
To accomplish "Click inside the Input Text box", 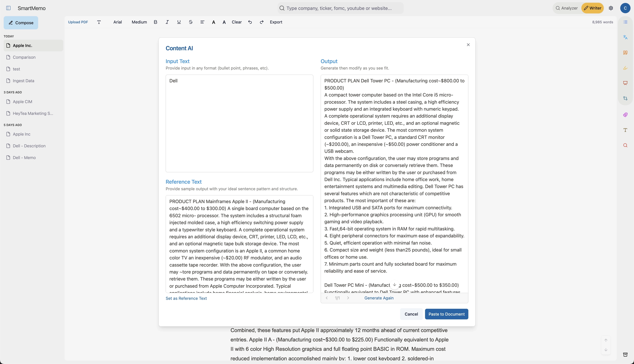I will point(239,123).
